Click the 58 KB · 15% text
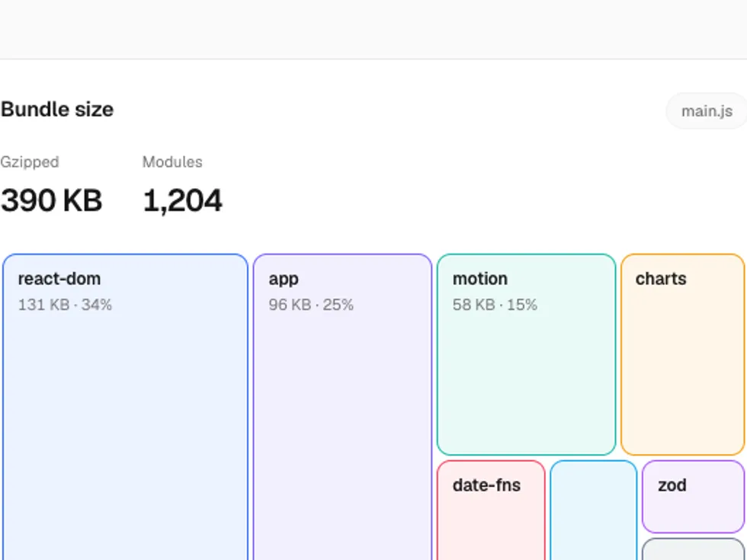This screenshot has height=560, width=747. 495,305
